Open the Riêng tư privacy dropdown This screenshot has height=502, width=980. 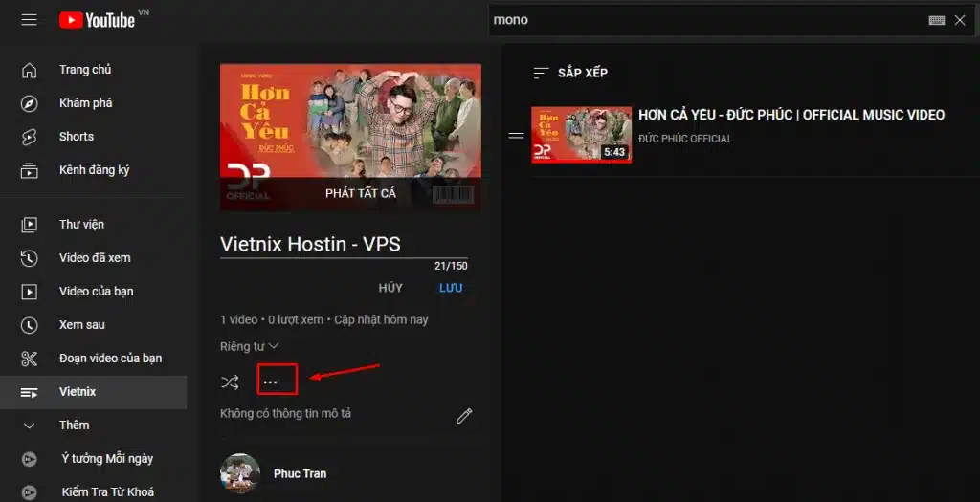pyautogui.click(x=250, y=346)
